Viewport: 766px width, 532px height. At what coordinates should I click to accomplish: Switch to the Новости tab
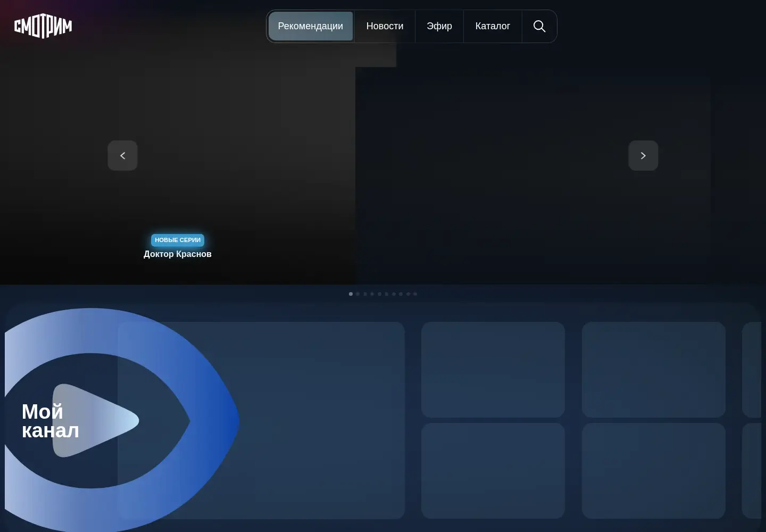[x=385, y=26]
